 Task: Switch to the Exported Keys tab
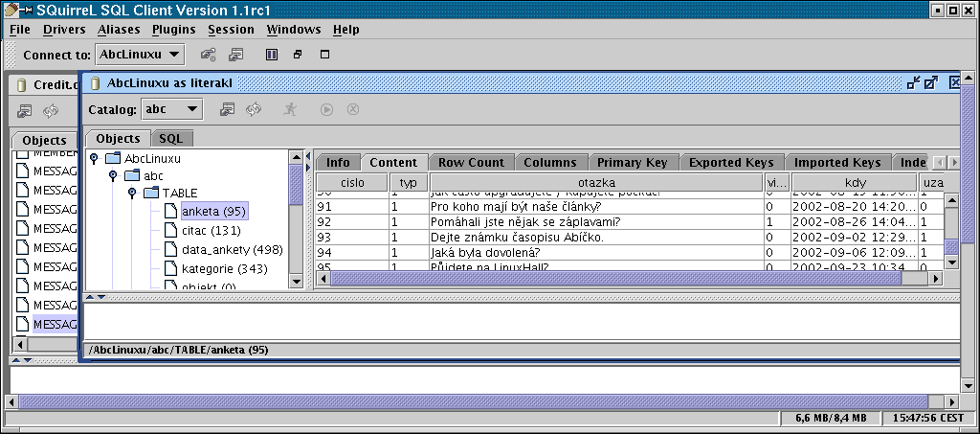click(731, 163)
